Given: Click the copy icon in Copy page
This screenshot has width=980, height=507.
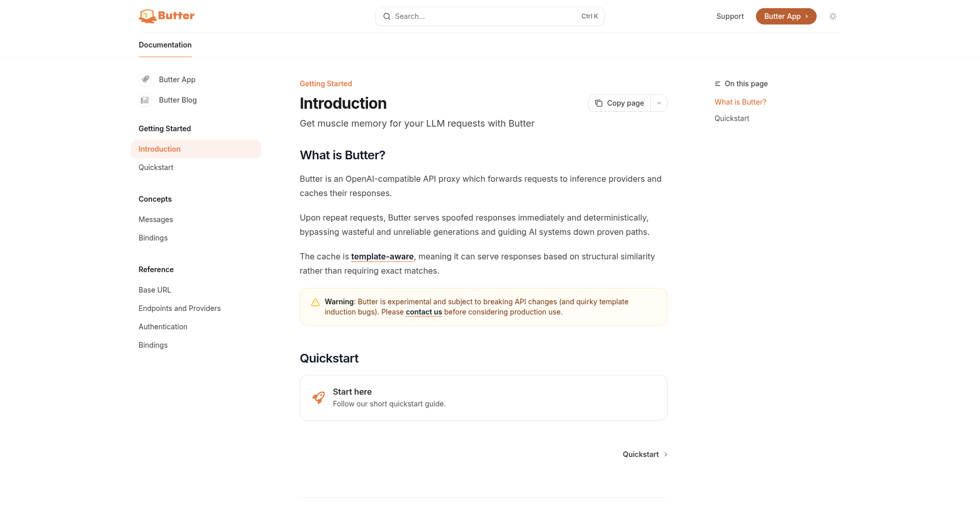Looking at the screenshot, I should point(599,103).
